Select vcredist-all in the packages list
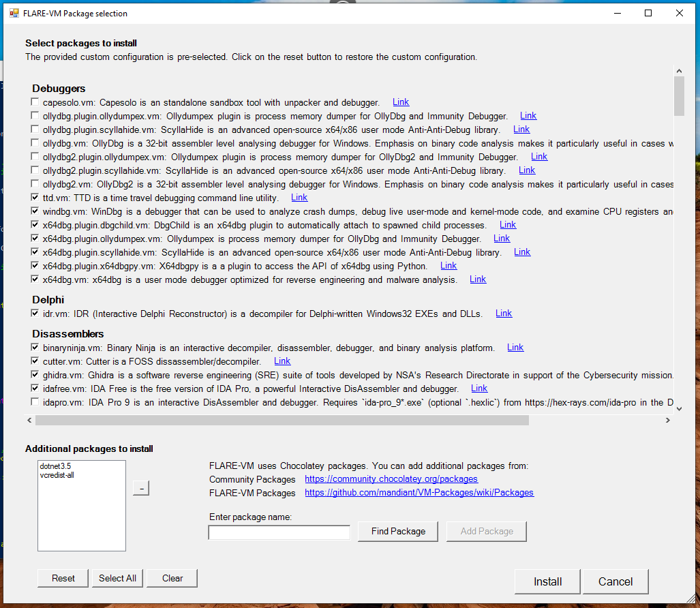The image size is (700, 608). (57, 475)
